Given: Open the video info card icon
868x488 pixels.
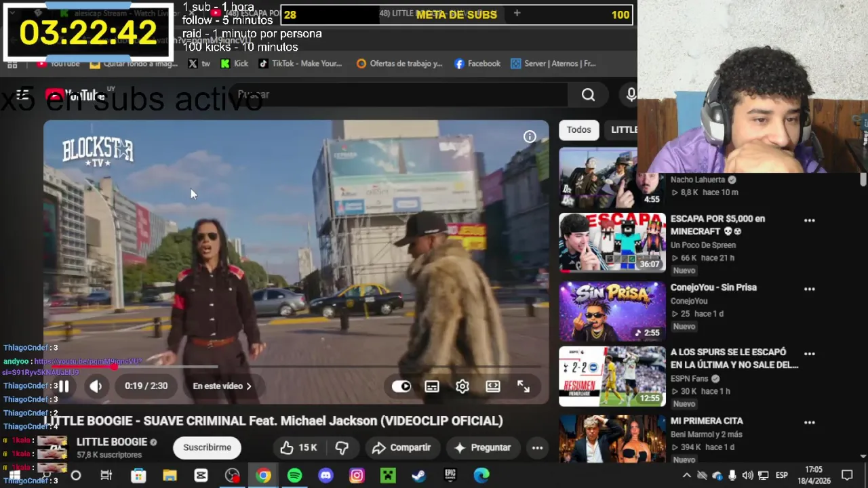Looking at the screenshot, I should 530,137.
